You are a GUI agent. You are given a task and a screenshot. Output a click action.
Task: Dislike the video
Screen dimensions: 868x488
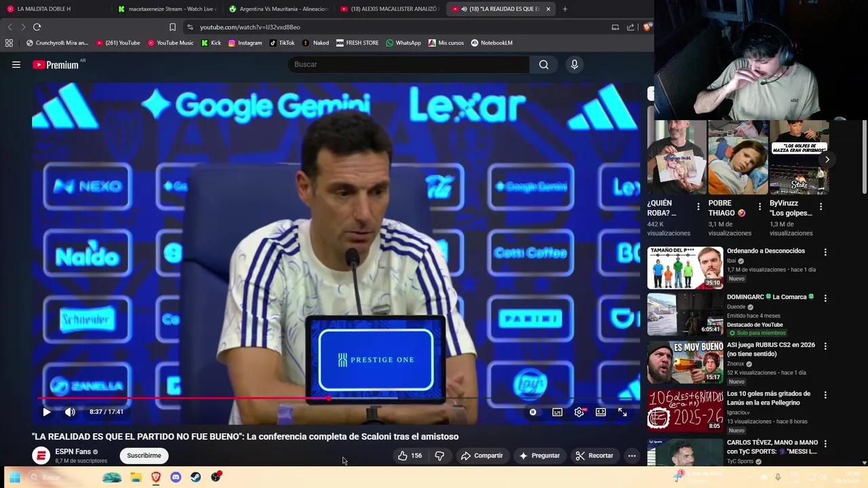(x=439, y=455)
